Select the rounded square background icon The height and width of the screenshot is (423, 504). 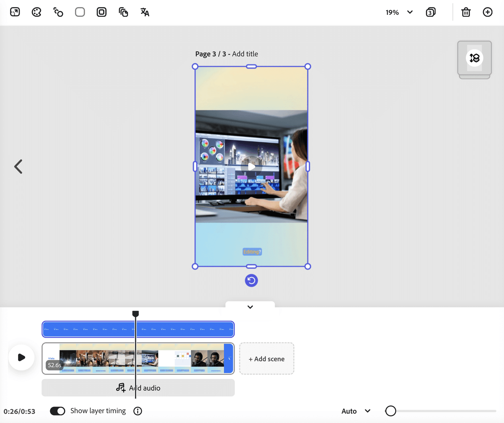tap(80, 12)
